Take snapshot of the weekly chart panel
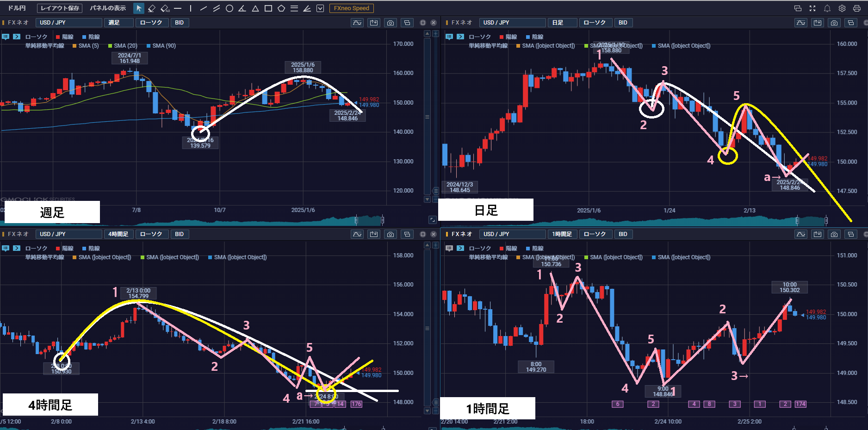Image resolution: width=868 pixels, height=430 pixels. click(391, 23)
